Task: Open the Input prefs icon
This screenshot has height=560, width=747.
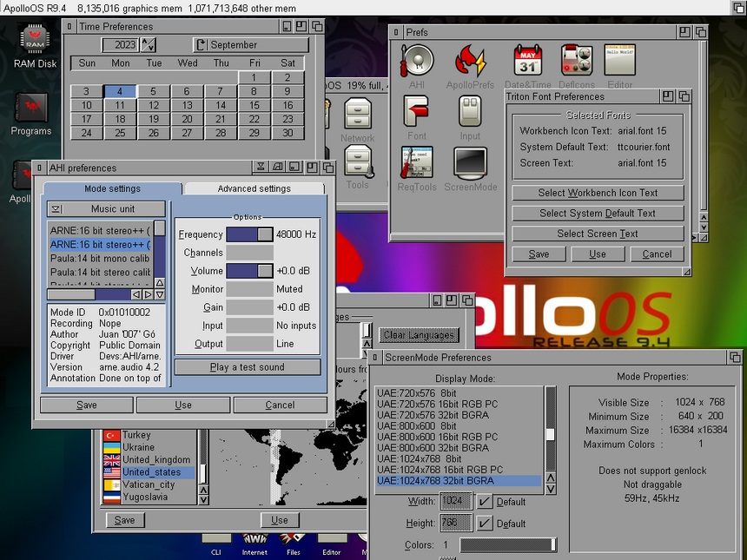Action: coord(470,117)
